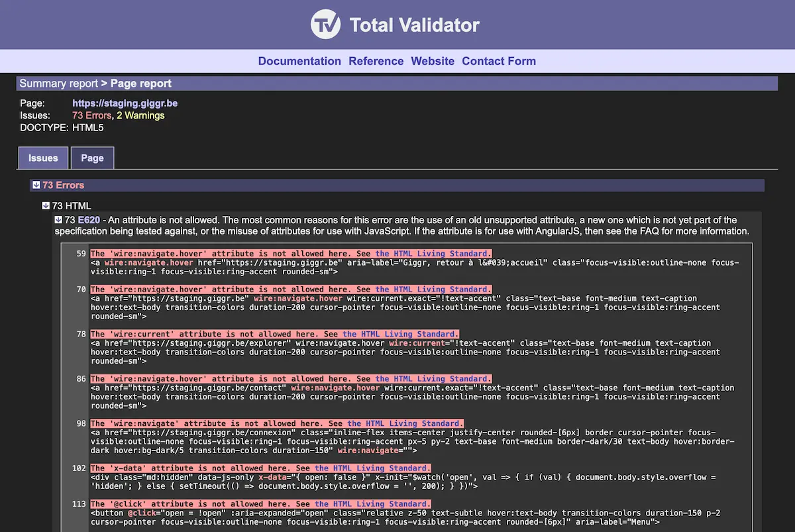Open HTML Living Standard link on line 78
The width and height of the screenshot is (795, 532).
coord(401,335)
